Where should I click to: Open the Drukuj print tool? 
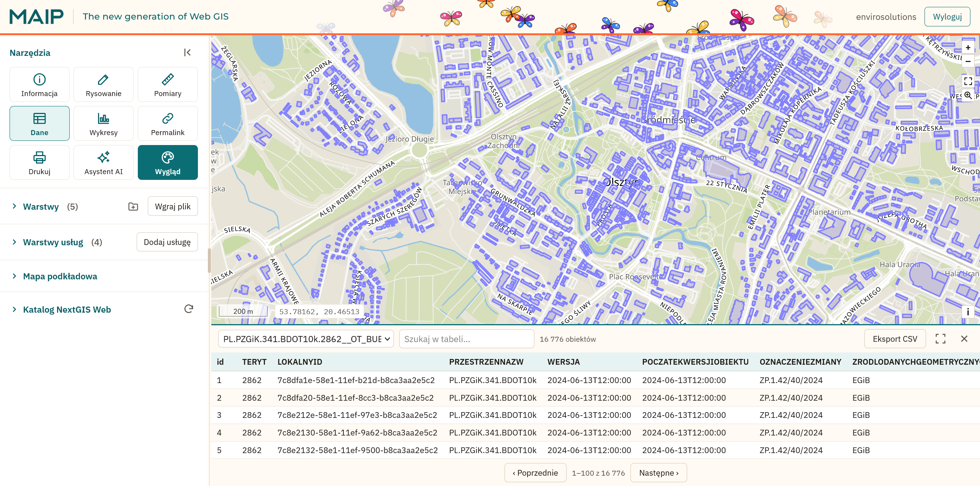39,163
